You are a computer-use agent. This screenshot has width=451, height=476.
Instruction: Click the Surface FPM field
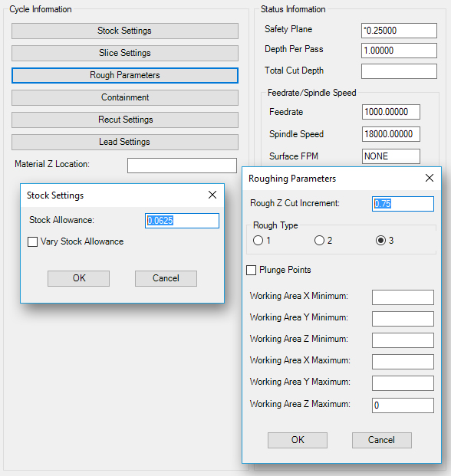[x=391, y=156]
